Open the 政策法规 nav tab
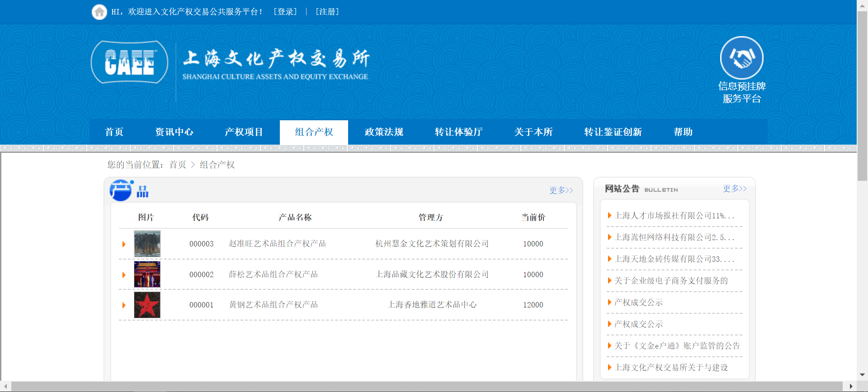Viewport: 868px width, 392px height. coord(384,132)
